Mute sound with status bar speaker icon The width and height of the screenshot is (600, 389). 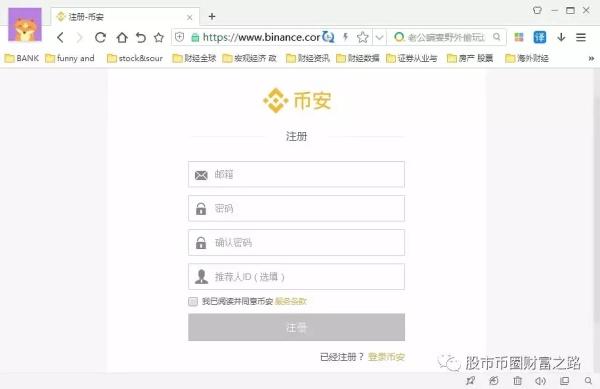pos(540,381)
